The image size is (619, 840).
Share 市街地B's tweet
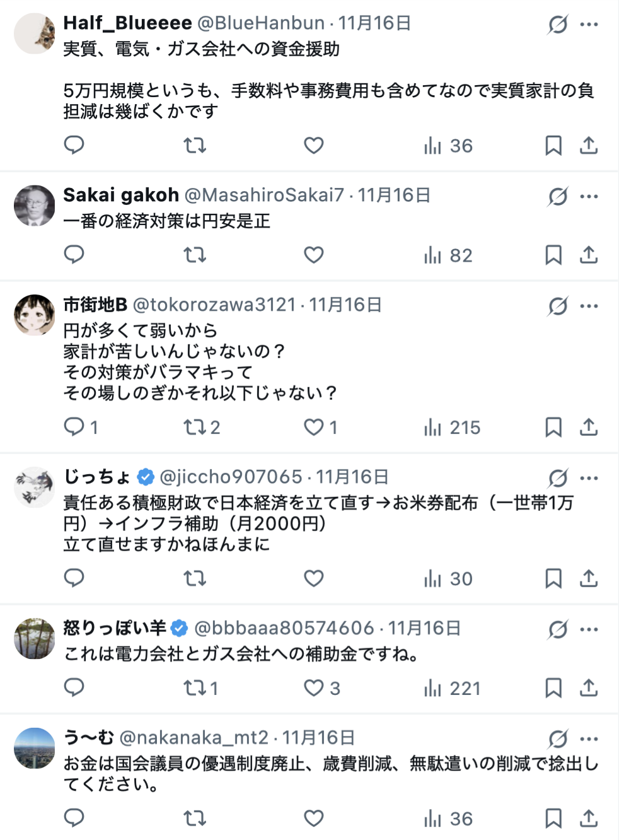pos(589,428)
